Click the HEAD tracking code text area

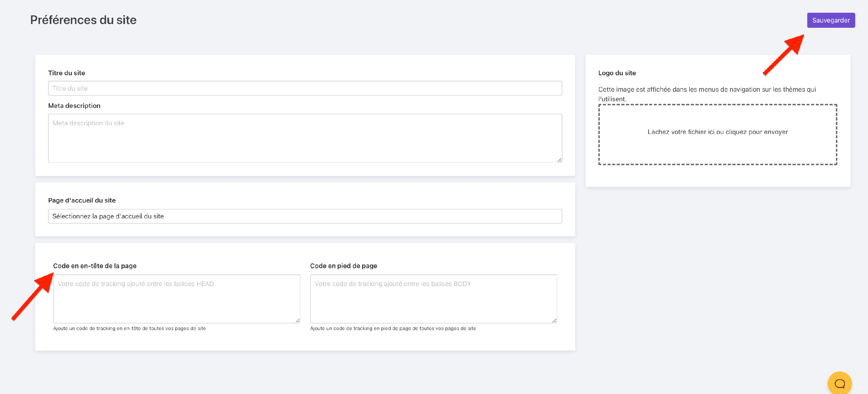(x=176, y=299)
